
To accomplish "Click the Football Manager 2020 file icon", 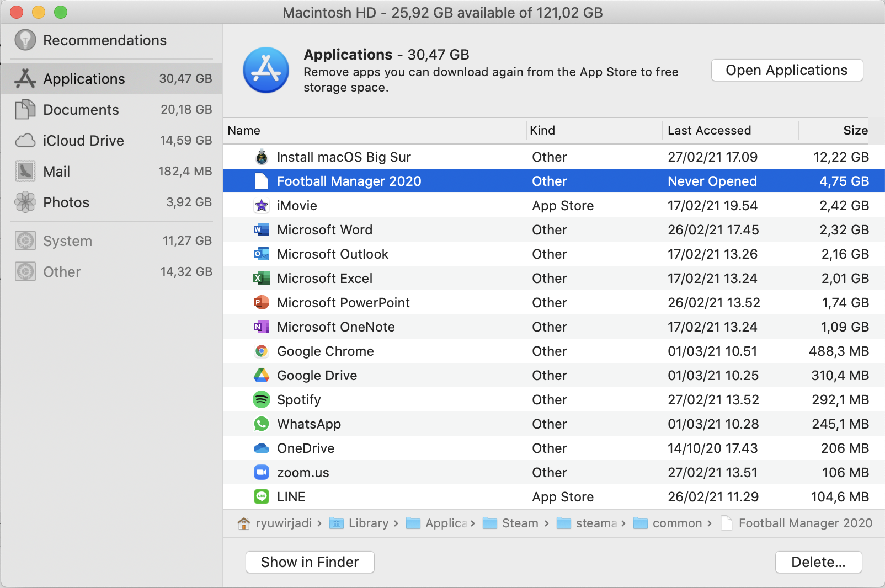I will 262,181.
